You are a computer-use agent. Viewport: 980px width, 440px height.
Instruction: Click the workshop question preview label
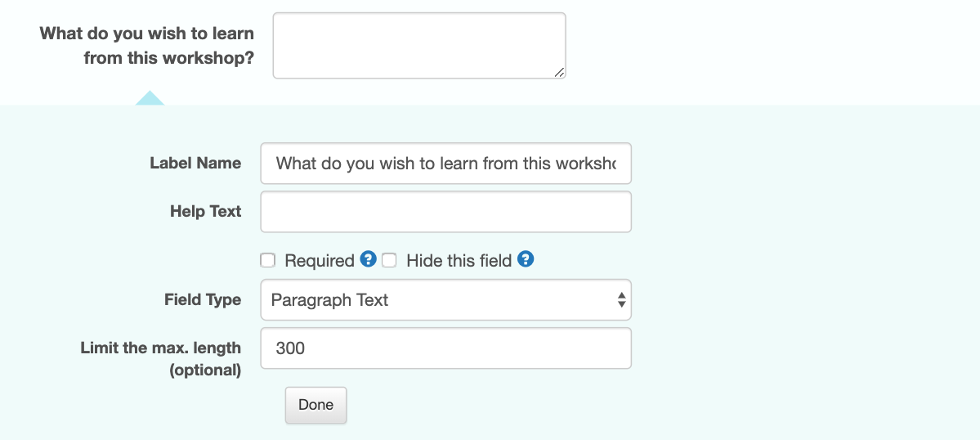[147, 46]
